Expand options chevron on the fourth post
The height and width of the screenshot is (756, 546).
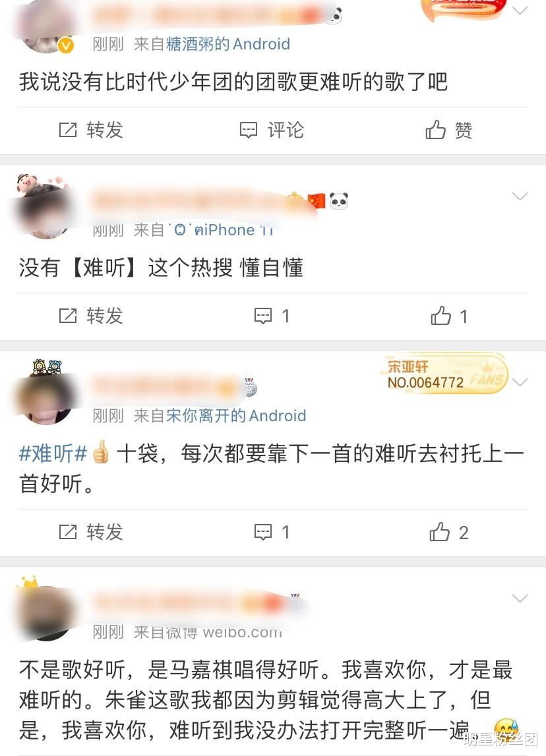pyautogui.click(x=520, y=598)
